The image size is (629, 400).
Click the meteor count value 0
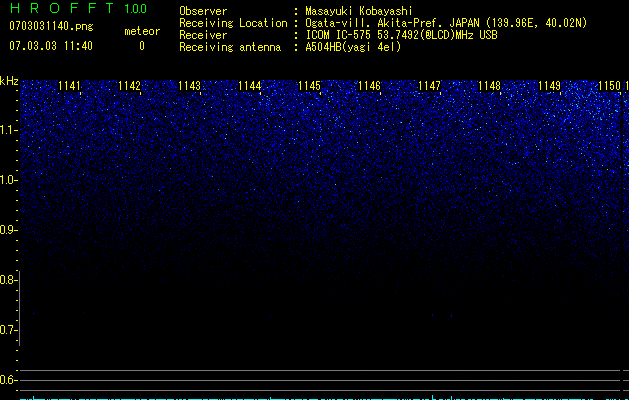(142, 46)
